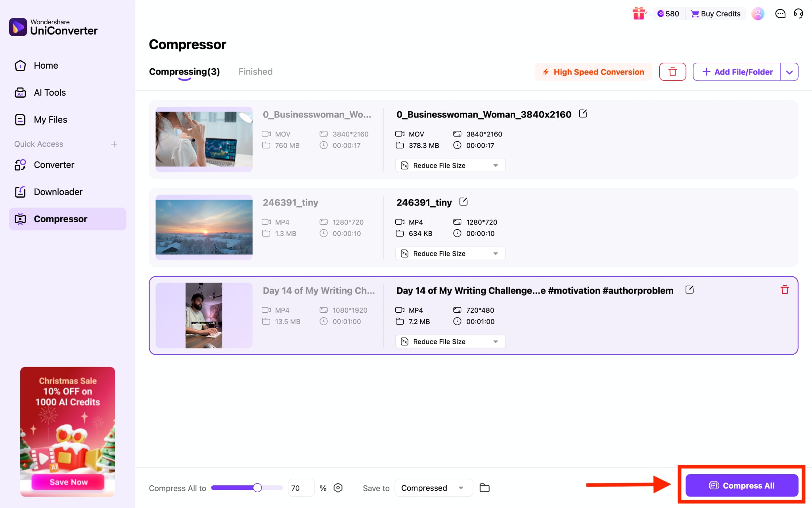Open the AI Tools section
This screenshot has width=812, height=508.
49,92
